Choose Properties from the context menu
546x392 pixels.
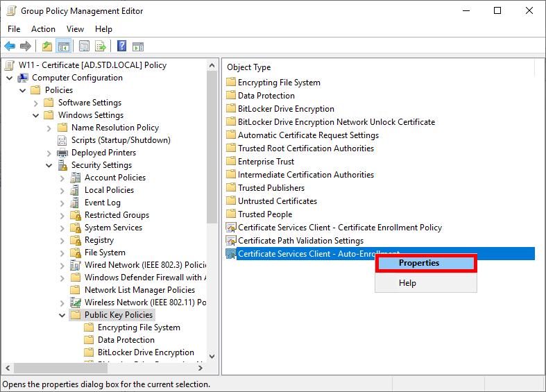point(419,263)
